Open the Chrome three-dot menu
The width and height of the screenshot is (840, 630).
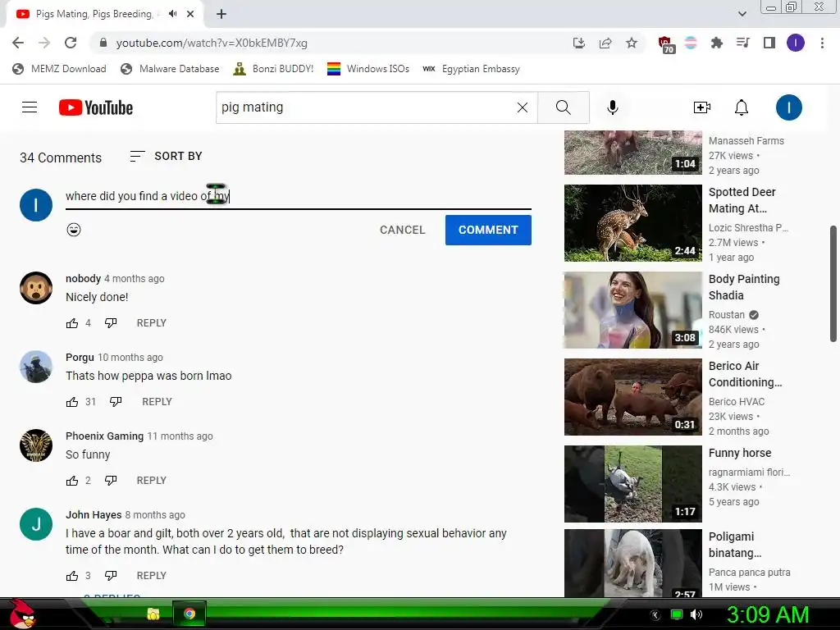pos(822,43)
